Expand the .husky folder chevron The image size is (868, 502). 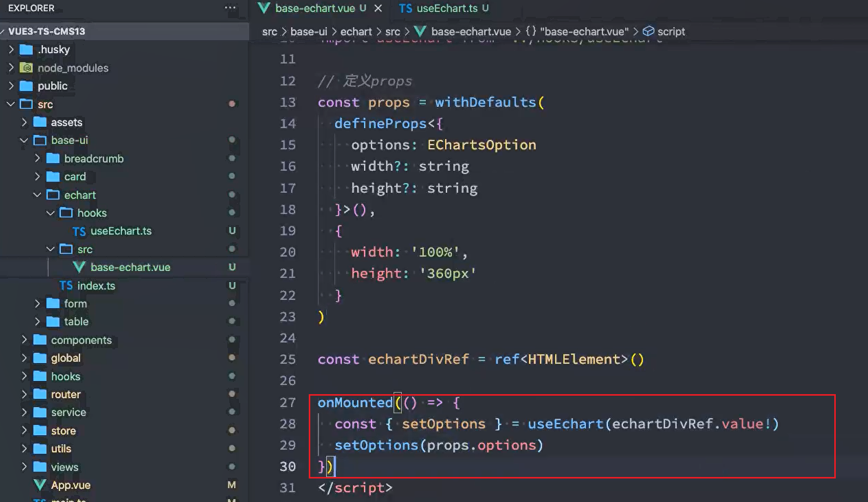(x=11, y=50)
